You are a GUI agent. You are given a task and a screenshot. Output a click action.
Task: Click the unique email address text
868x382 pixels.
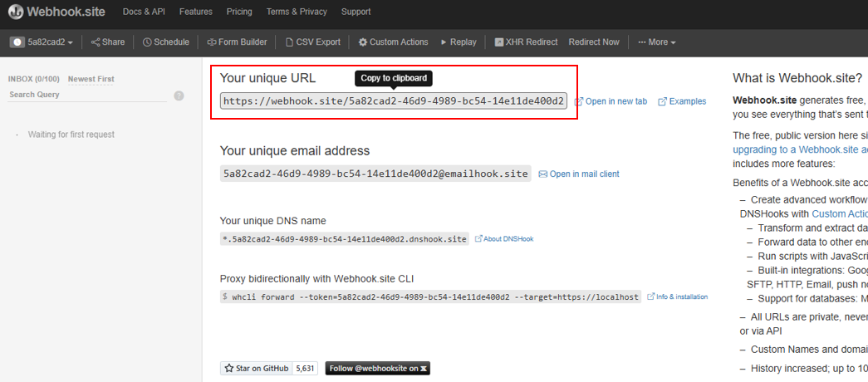[x=375, y=174]
